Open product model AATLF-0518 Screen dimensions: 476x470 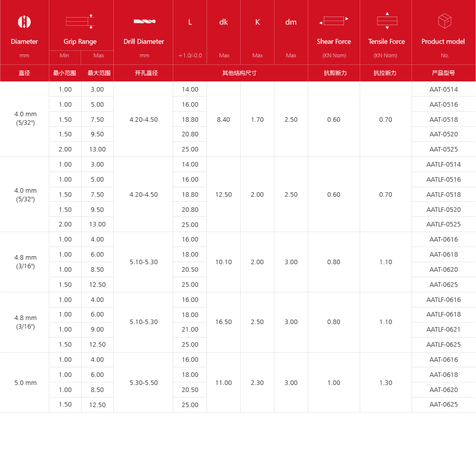tap(443, 195)
